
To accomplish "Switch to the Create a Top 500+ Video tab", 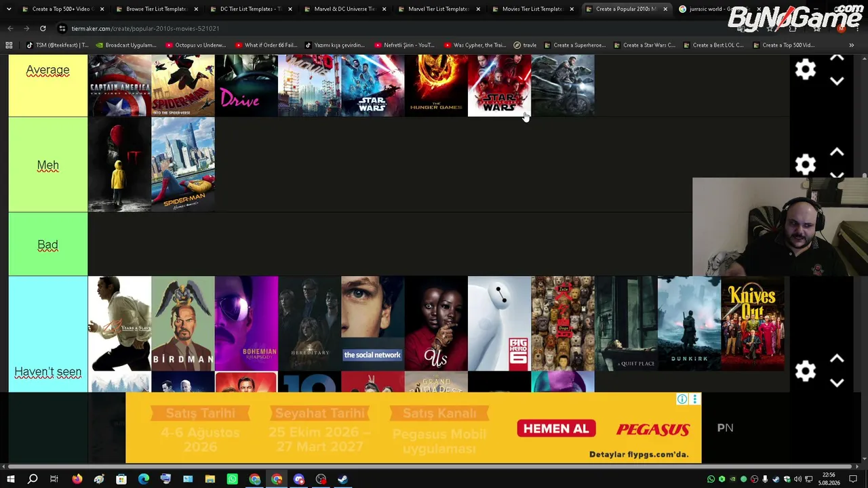I will [x=61, y=9].
